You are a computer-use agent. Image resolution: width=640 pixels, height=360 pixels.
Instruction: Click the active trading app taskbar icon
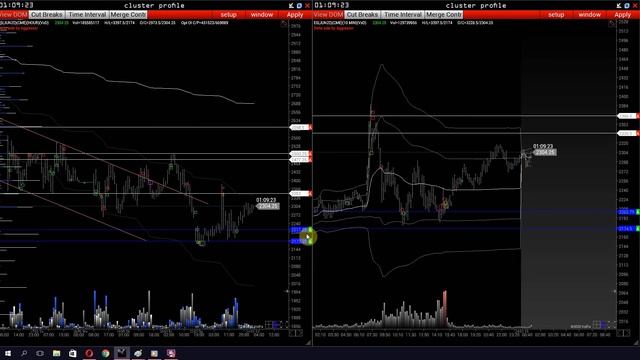click(x=122, y=353)
